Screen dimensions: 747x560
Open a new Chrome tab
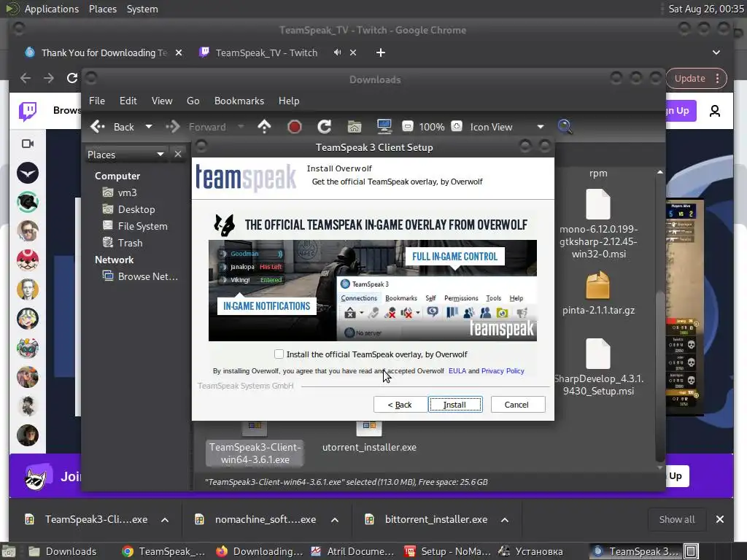point(380,52)
